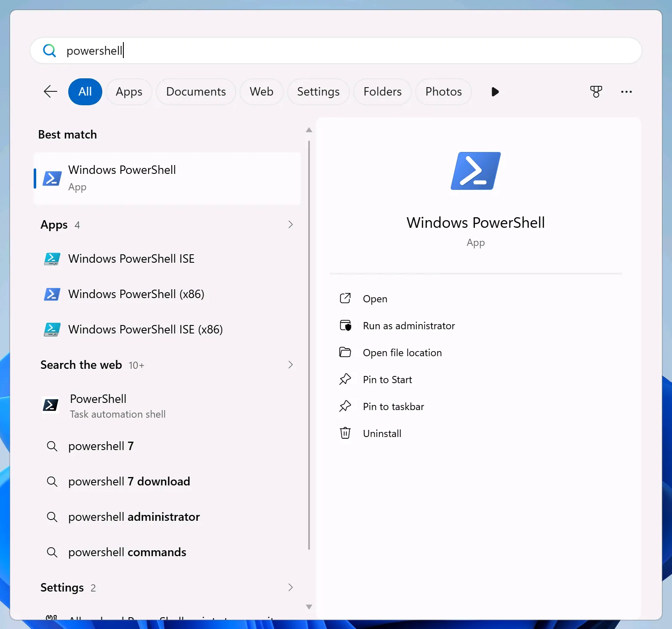Search the web for powershell administrator
This screenshot has width=672, height=629.
coord(167,517)
